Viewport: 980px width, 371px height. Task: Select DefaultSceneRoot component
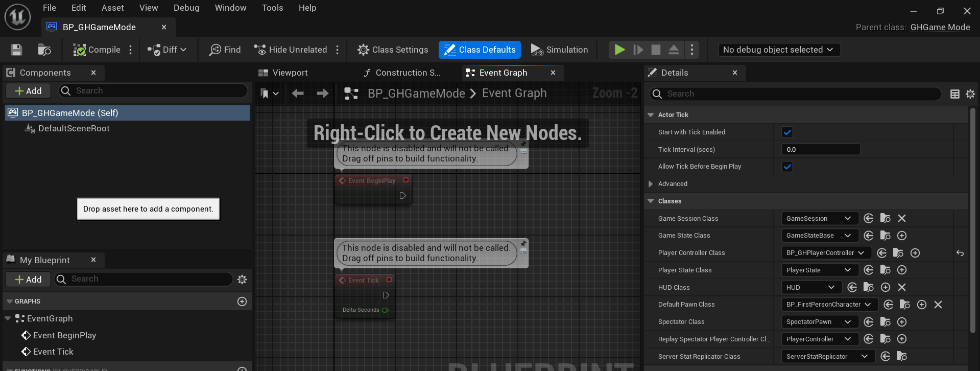[x=74, y=128]
